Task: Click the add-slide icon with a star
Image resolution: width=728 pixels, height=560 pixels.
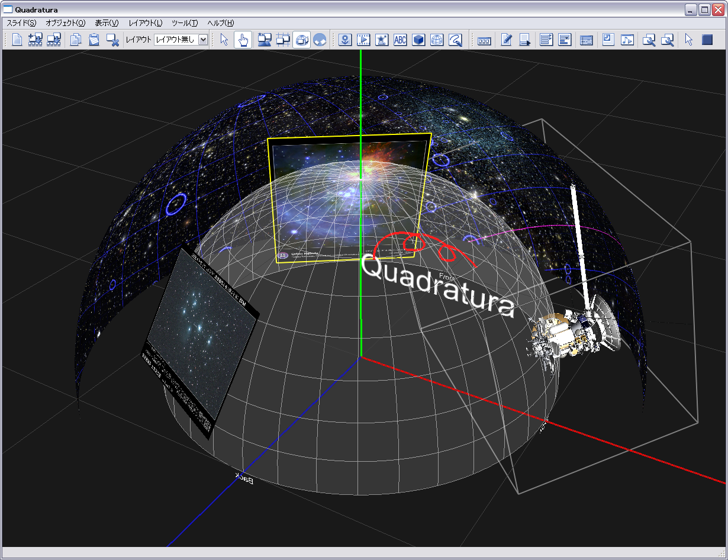Action: tap(36, 40)
